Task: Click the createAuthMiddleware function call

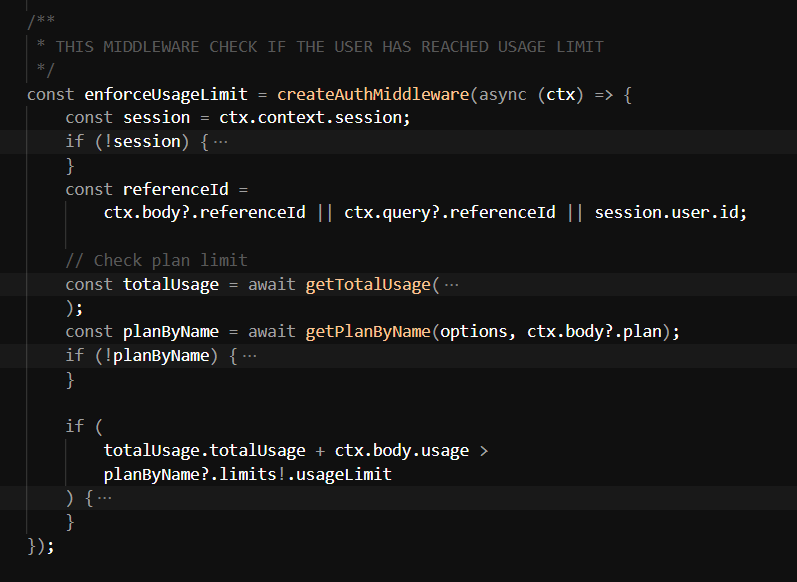Action: tap(373, 94)
